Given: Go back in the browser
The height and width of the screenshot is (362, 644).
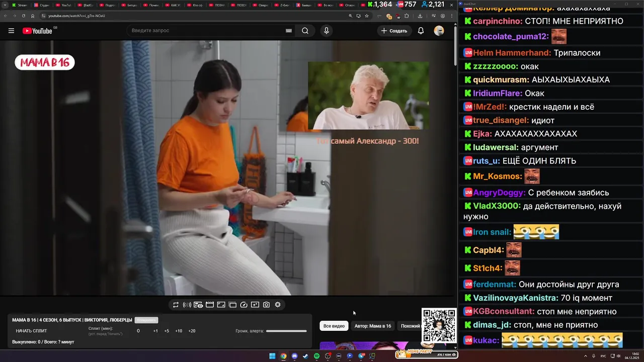Looking at the screenshot, I should click(x=6, y=16).
